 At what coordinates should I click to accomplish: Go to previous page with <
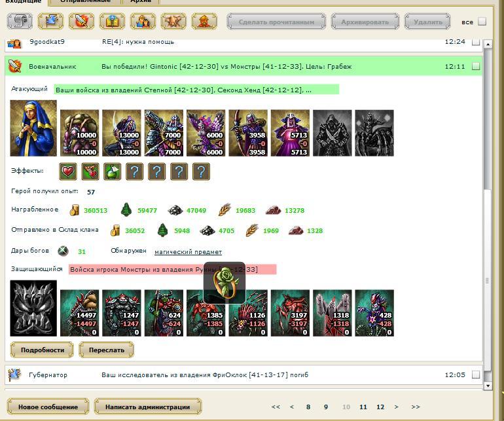[x=291, y=407]
